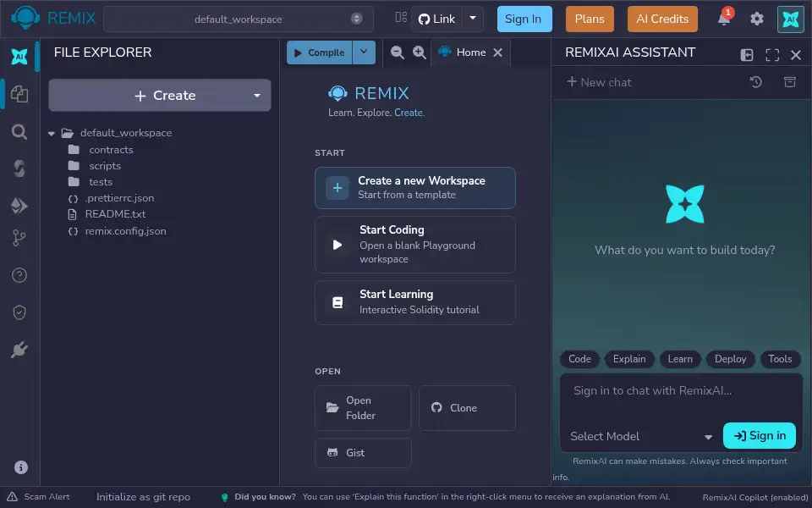
Task: Select the Tools chip in assistant
Action: pos(780,359)
